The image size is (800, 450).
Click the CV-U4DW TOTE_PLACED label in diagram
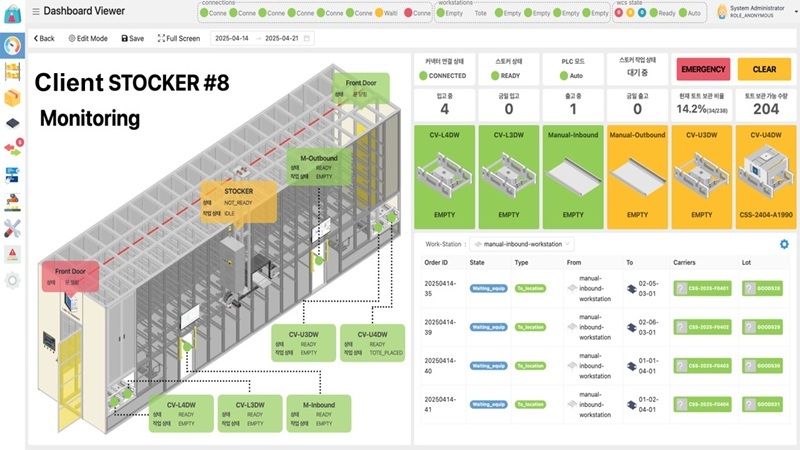click(372, 343)
